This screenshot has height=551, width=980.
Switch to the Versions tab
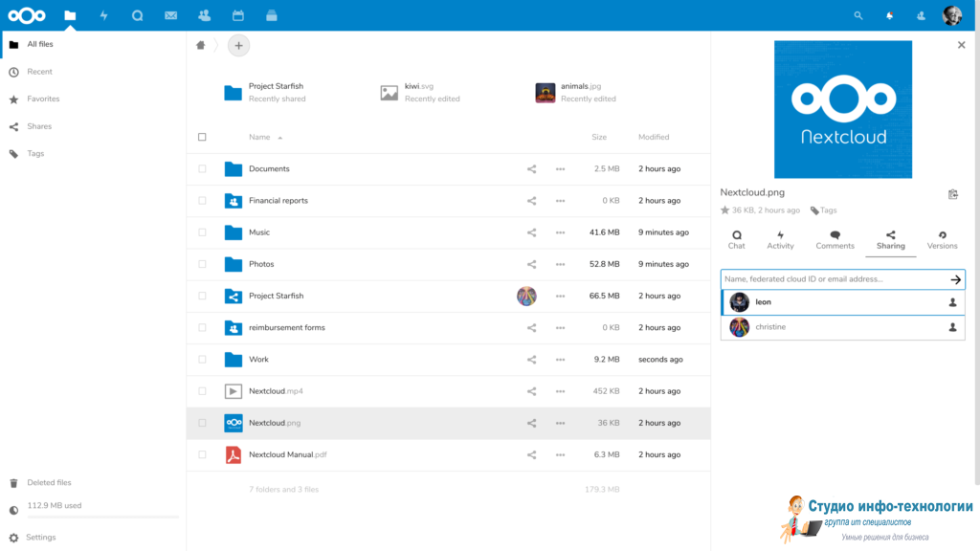coord(942,240)
